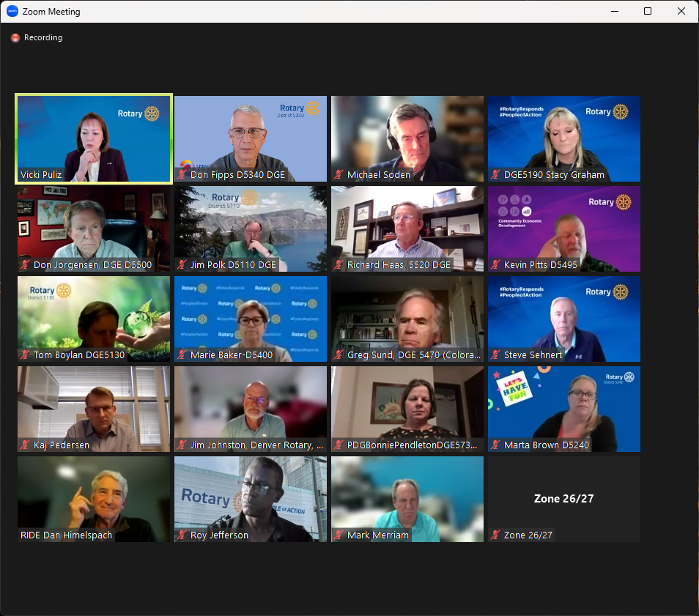Click the muted mic icon beside Don Fipps

(x=182, y=175)
